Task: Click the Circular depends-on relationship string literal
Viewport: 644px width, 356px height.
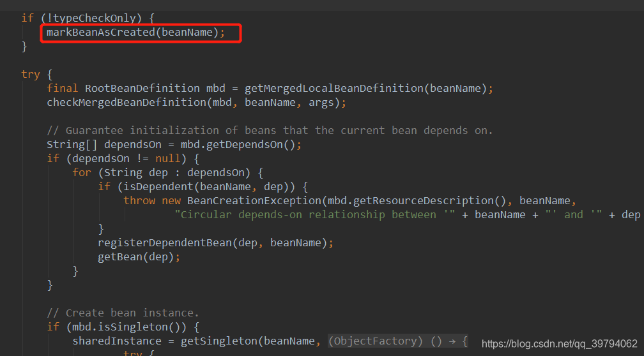Action: pyautogui.click(x=314, y=214)
